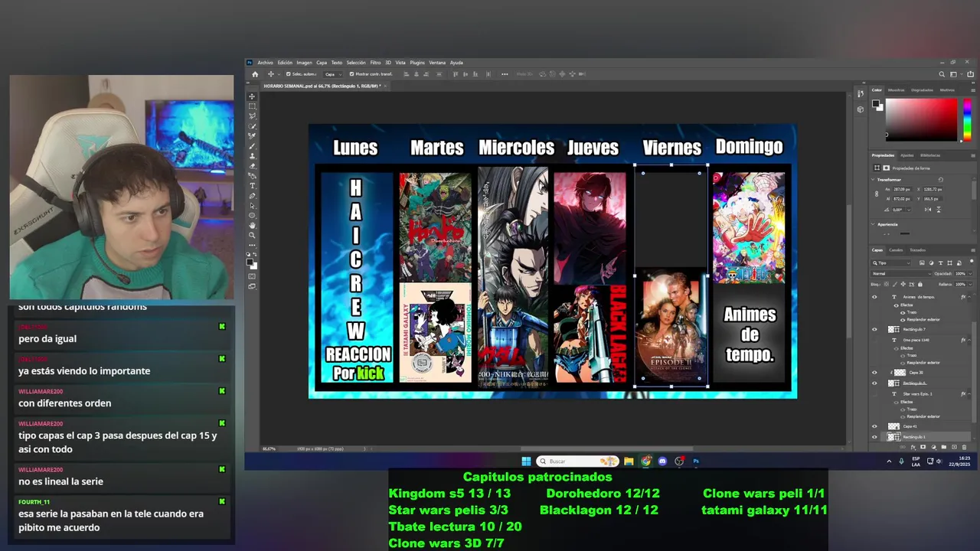Select the Eyedropper tool
This screenshot has height=551, width=980.
(x=252, y=135)
